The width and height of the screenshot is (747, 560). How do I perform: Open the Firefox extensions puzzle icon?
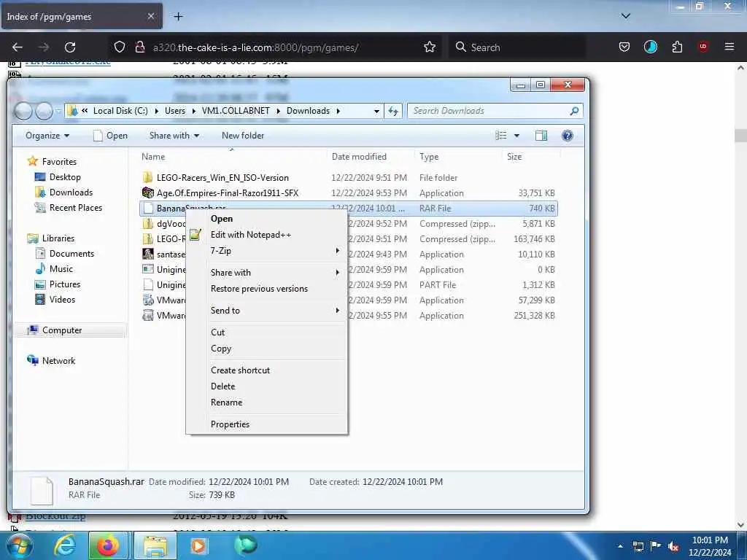pyautogui.click(x=677, y=47)
